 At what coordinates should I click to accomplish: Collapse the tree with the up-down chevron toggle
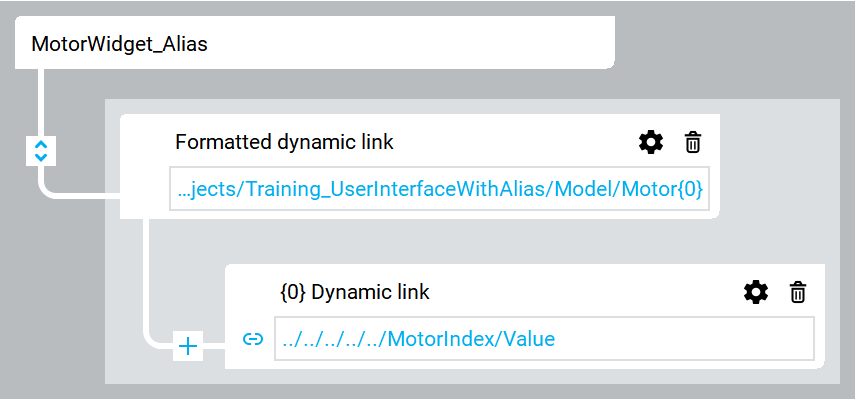click(x=41, y=151)
